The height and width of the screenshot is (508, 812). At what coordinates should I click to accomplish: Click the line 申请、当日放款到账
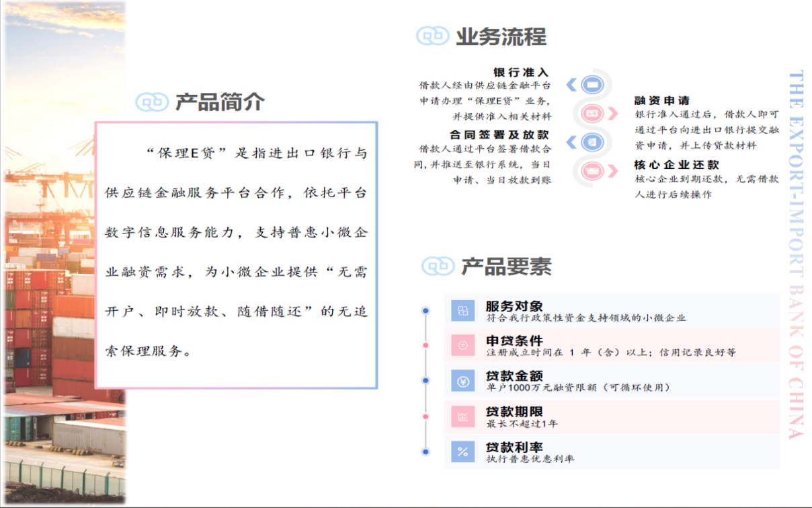coord(502,180)
